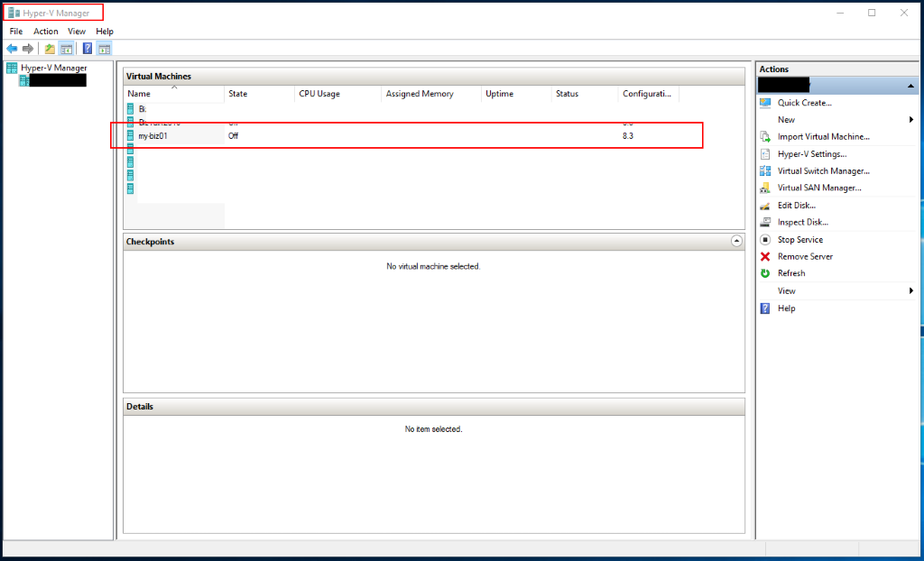Click the Actions pane title

(x=773, y=69)
